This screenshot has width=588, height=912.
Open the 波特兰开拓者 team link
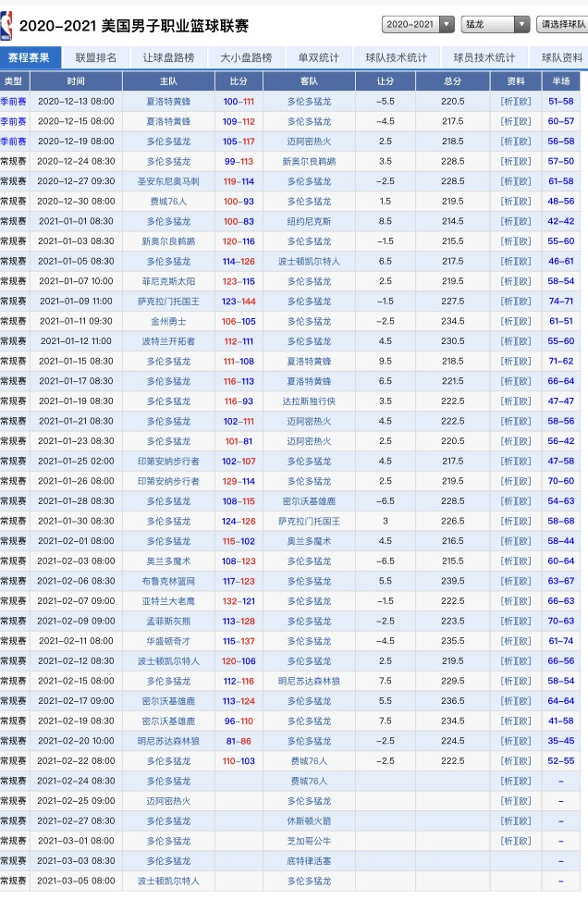168,341
